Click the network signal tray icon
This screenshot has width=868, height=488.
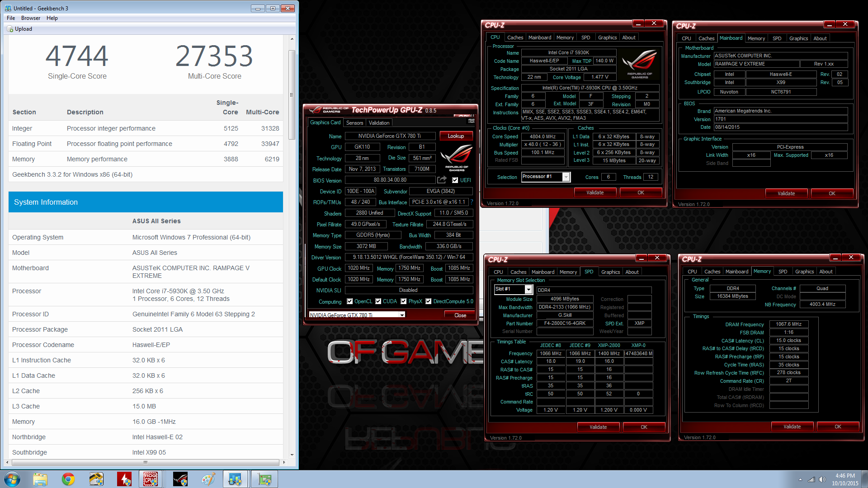point(811,479)
